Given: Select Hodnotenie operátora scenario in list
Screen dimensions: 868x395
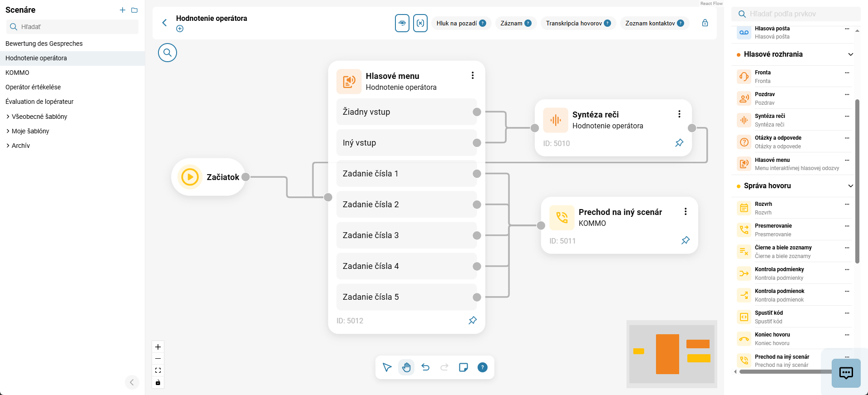Looking at the screenshot, I should 72,58.
